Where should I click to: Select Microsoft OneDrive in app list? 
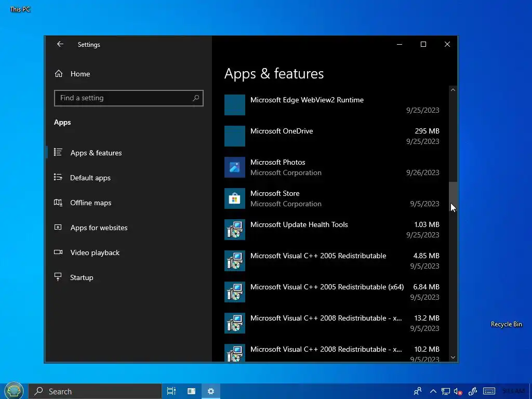tap(331, 136)
